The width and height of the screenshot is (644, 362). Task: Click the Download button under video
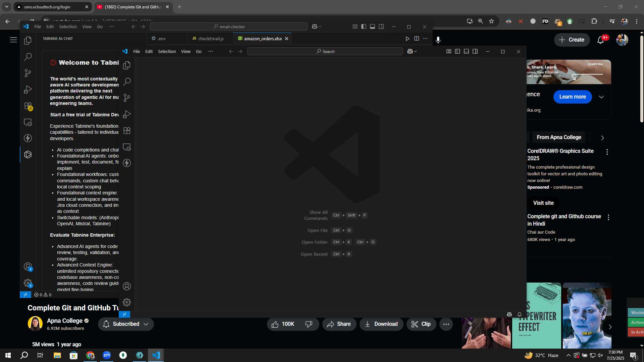[x=381, y=324]
